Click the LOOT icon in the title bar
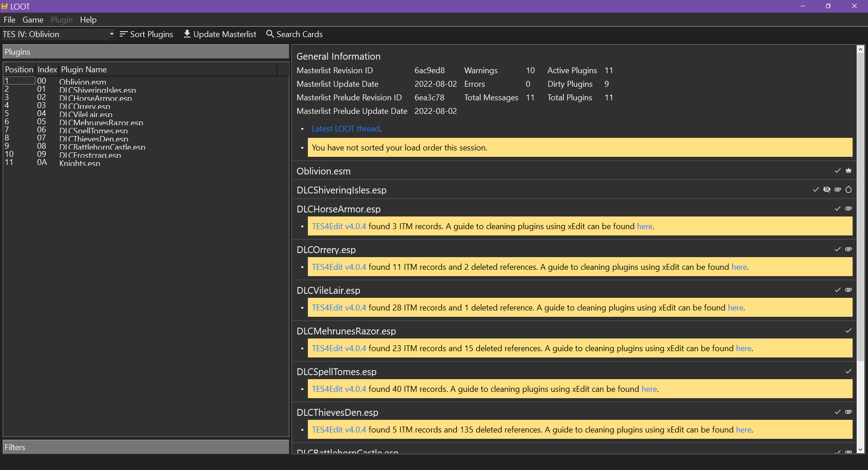Image resolution: width=868 pixels, height=470 pixels. click(x=5, y=6)
